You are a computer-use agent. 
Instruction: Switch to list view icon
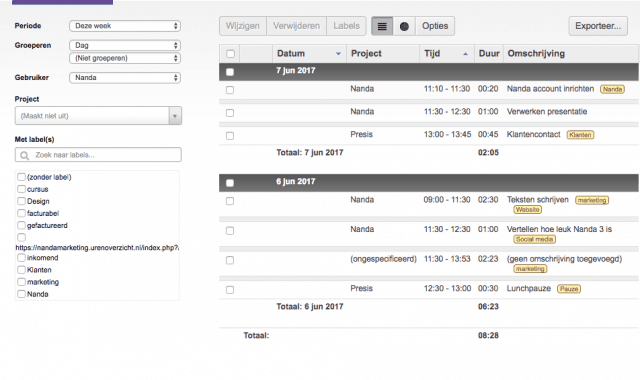[382, 26]
